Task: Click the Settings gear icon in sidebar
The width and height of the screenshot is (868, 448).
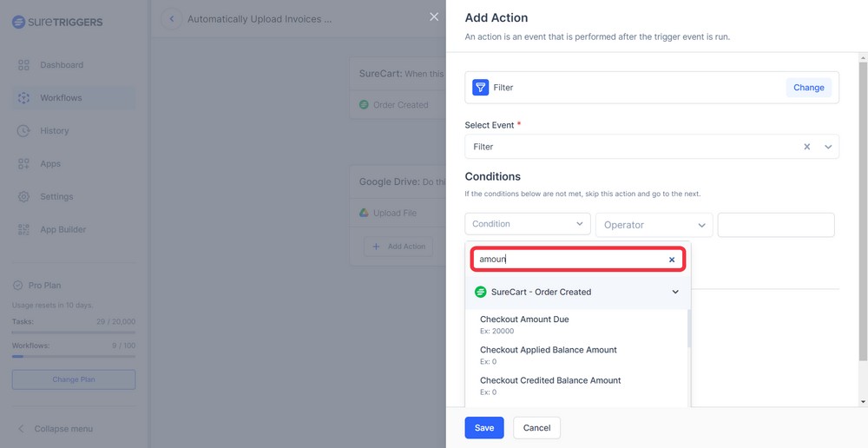Action: tap(23, 197)
